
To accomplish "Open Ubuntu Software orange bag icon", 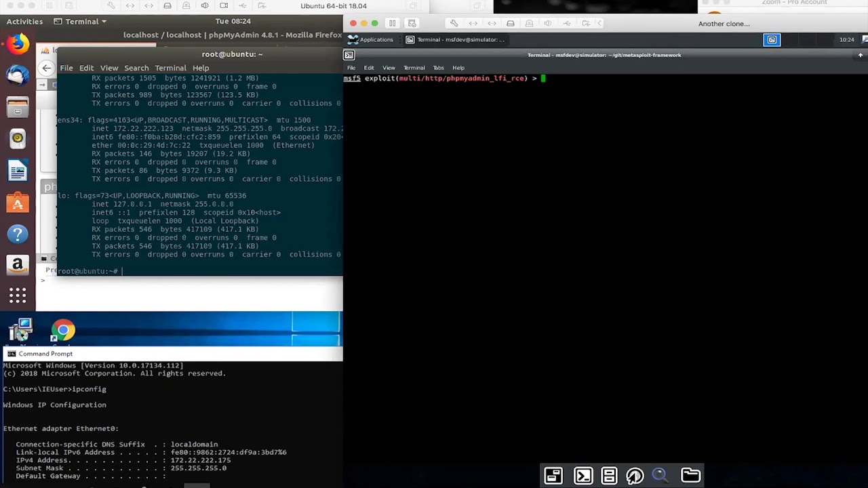I will click(18, 202).
